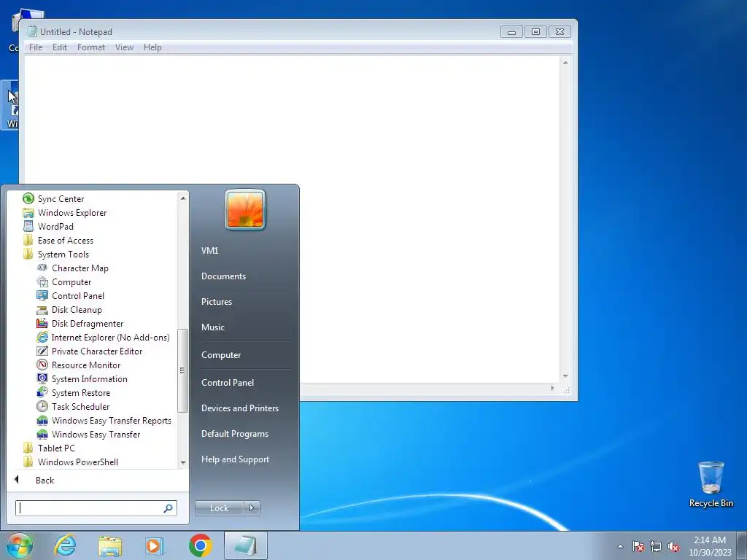
Task: Open Notepad Help menu
Action: [x=152, y=47]
